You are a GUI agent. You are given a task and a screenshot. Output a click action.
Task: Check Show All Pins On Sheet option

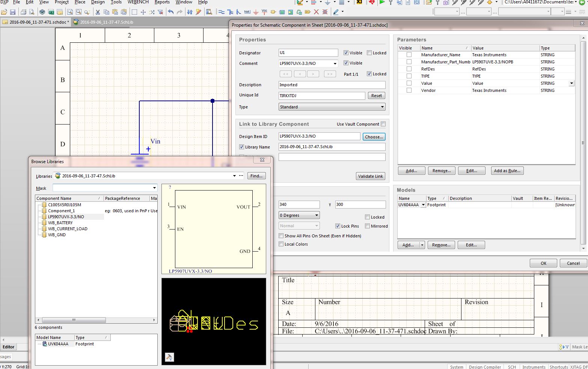coord(281,236)
